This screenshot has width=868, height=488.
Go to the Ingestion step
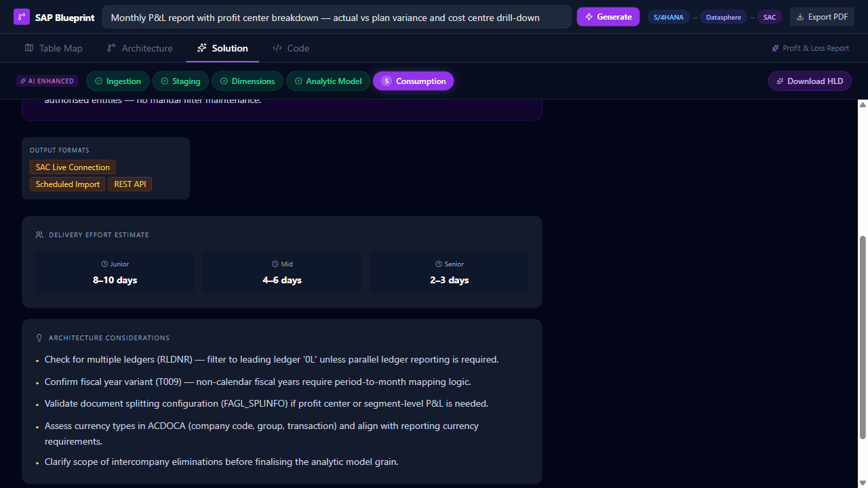point(117,81)
